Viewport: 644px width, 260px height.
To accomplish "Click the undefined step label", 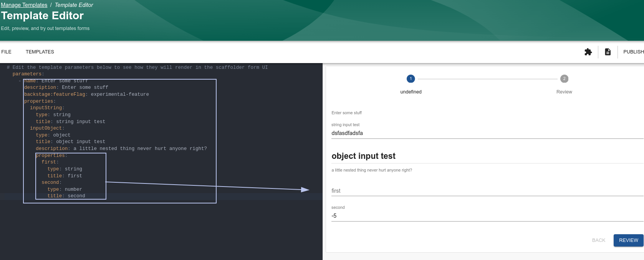I will pyautogui.click(x=411, y=92).
